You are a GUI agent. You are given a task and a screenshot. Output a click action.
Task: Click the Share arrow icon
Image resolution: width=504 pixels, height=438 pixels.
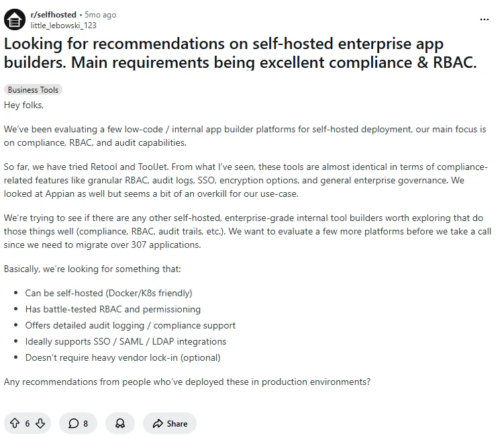(x=158, y=423)
